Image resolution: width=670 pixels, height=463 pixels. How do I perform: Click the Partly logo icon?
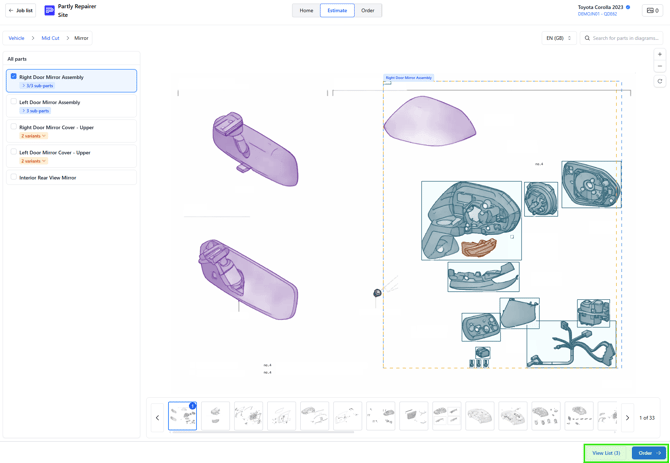pos(50,10)
